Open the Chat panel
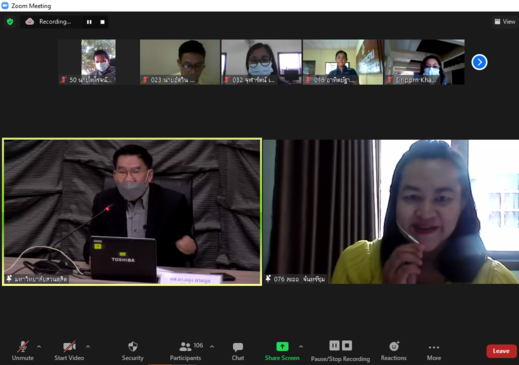The image size is (519, 365). [238, 351]
